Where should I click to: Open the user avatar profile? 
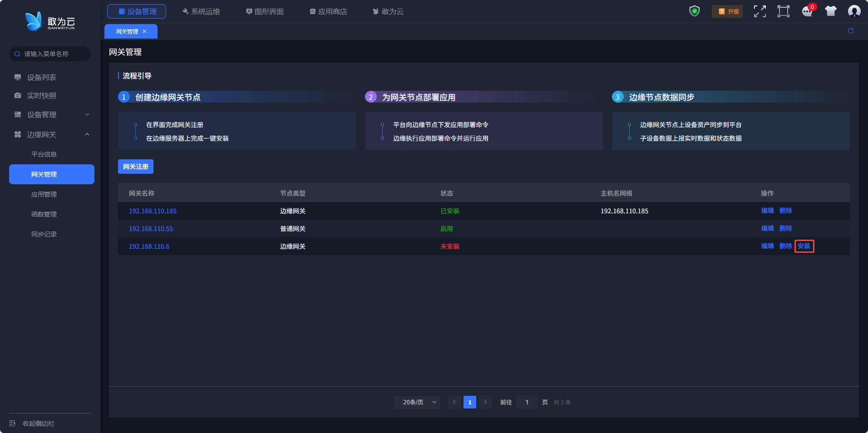pos(854,11)
